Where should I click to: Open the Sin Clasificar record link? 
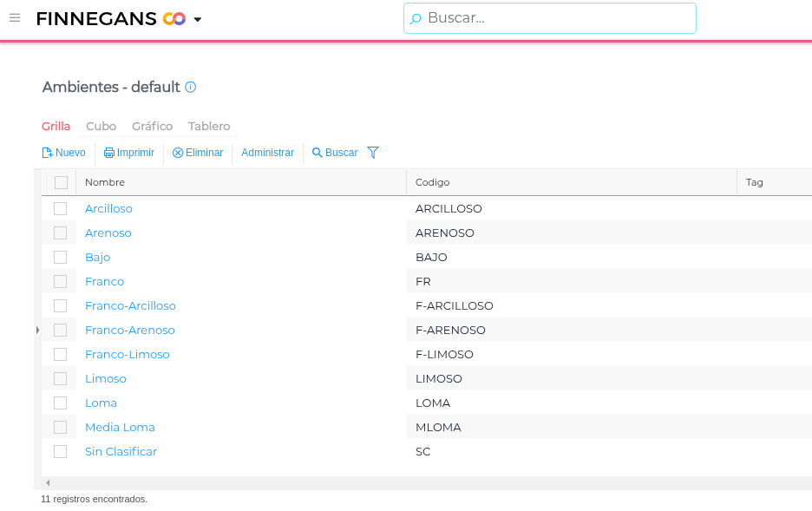(x=121, y=452)
